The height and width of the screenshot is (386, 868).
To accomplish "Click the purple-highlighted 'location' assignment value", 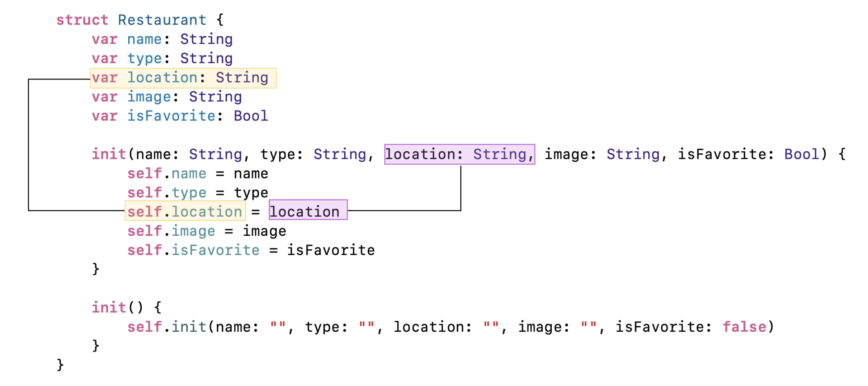I will click(x=308, y=212).
